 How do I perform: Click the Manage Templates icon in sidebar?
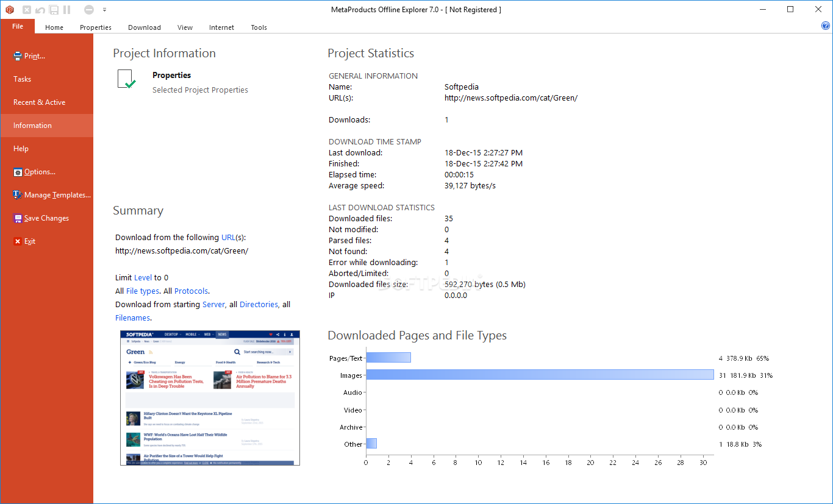click(18, 195)
